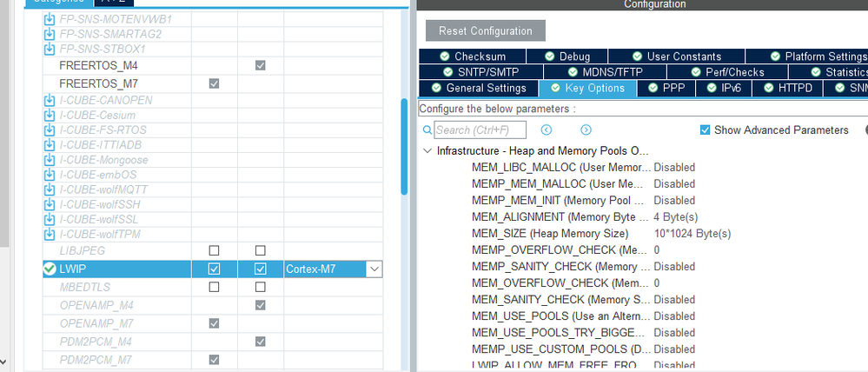Toggle FREERTOS_M4 checkbox
868x372 pixels.
pos(260,66)
